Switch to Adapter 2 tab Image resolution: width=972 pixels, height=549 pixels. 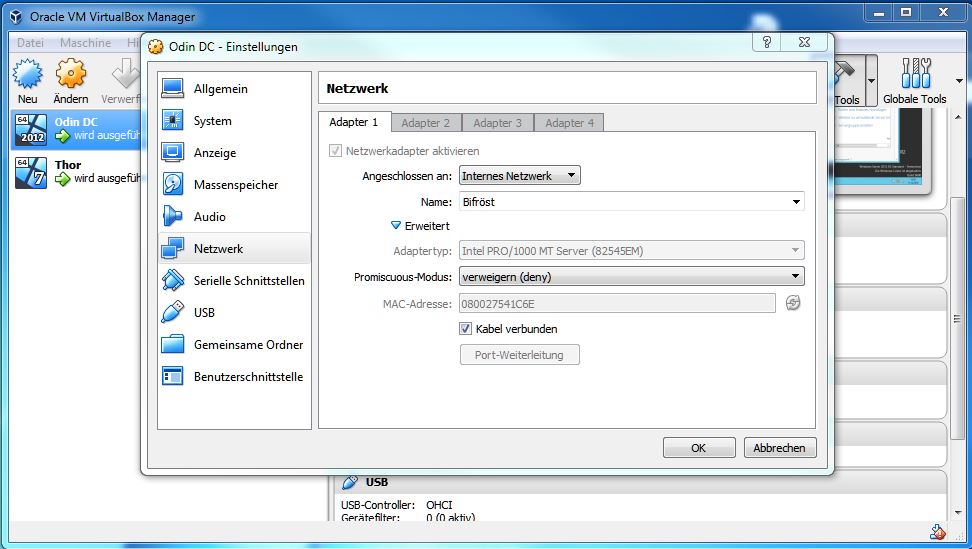[425, 123]
